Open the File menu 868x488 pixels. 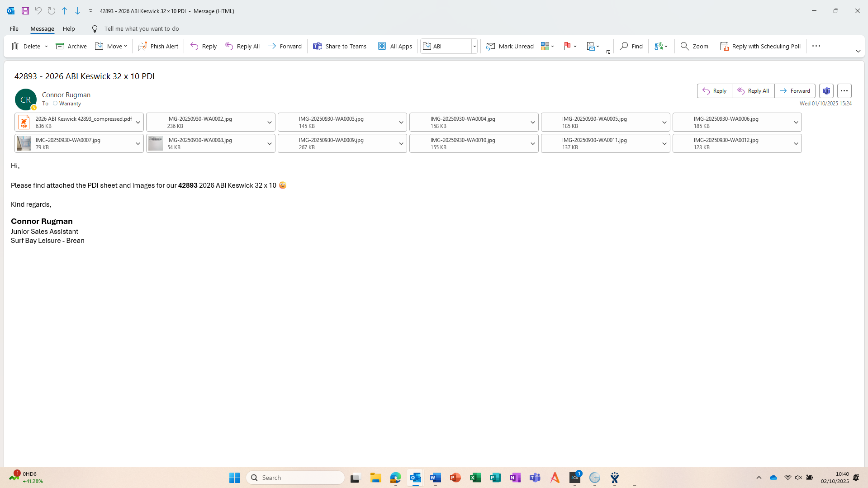click(x=14, y=28)
